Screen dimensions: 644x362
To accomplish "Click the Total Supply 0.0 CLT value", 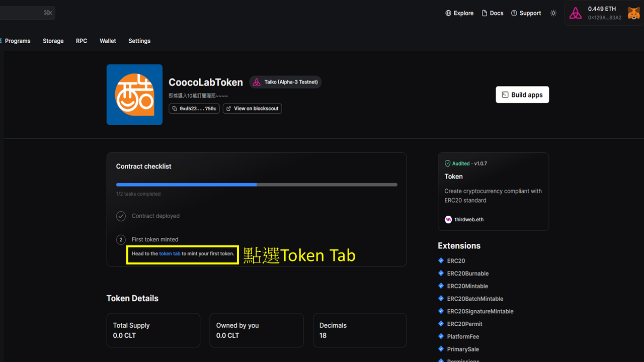I will click(x=124, y=335).
